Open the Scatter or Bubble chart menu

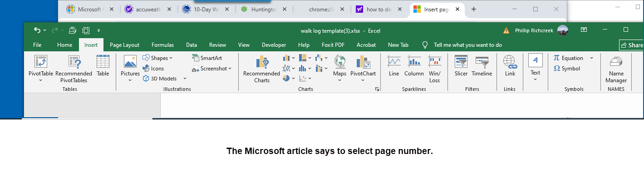[x=305, y=78]
